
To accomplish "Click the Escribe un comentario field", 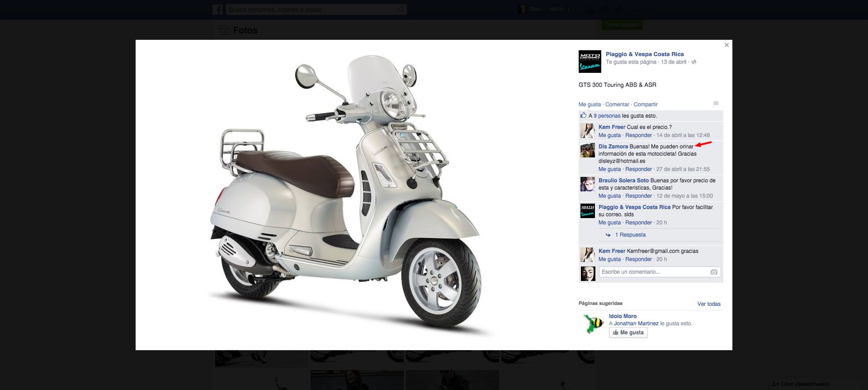I will (x=653, y=272).
